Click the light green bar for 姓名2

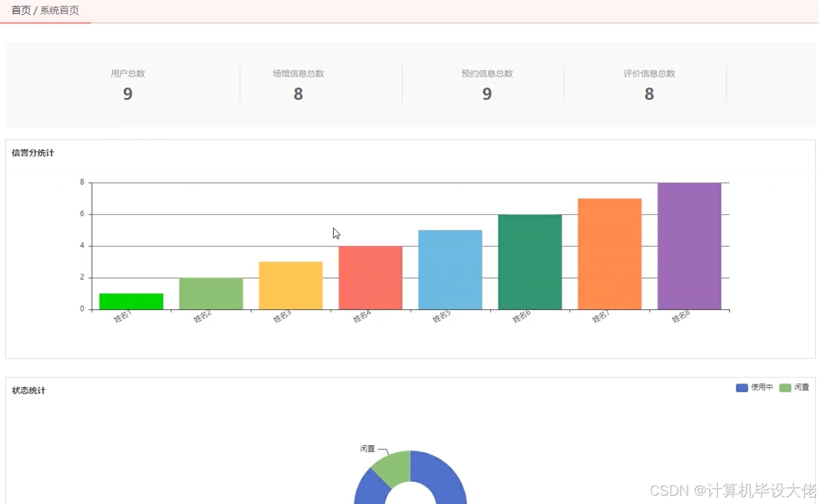pos(211,294)
